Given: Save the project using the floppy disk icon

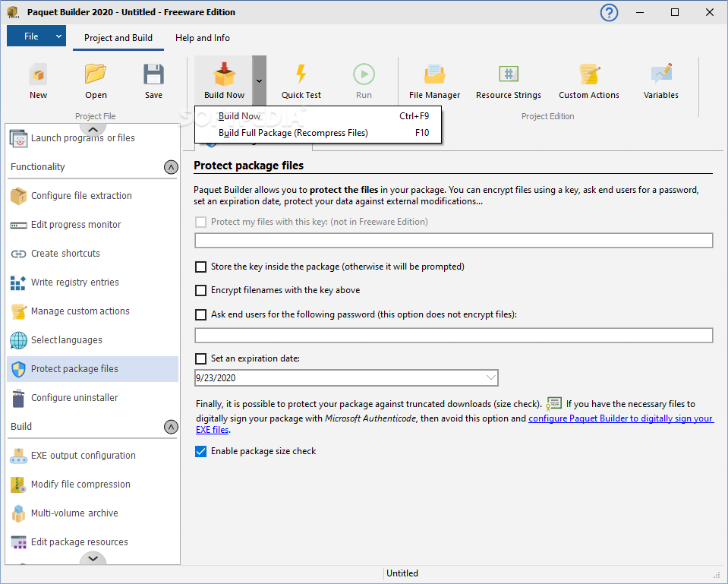Looking at the screenshot, I should [x=153, y=74].
